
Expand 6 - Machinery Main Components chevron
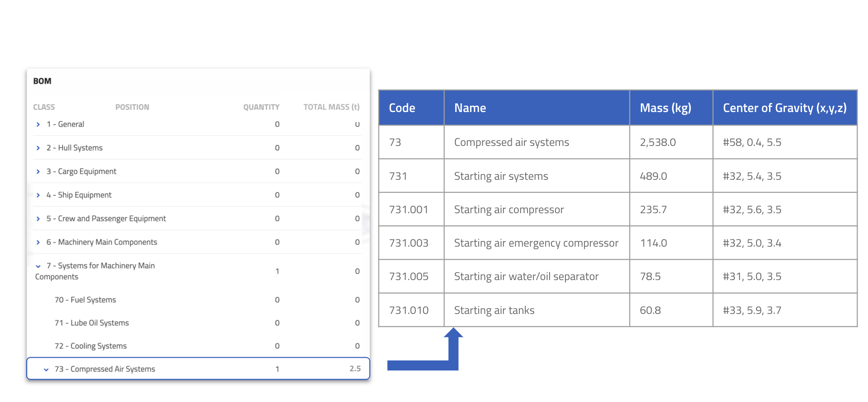pos(38,242)
